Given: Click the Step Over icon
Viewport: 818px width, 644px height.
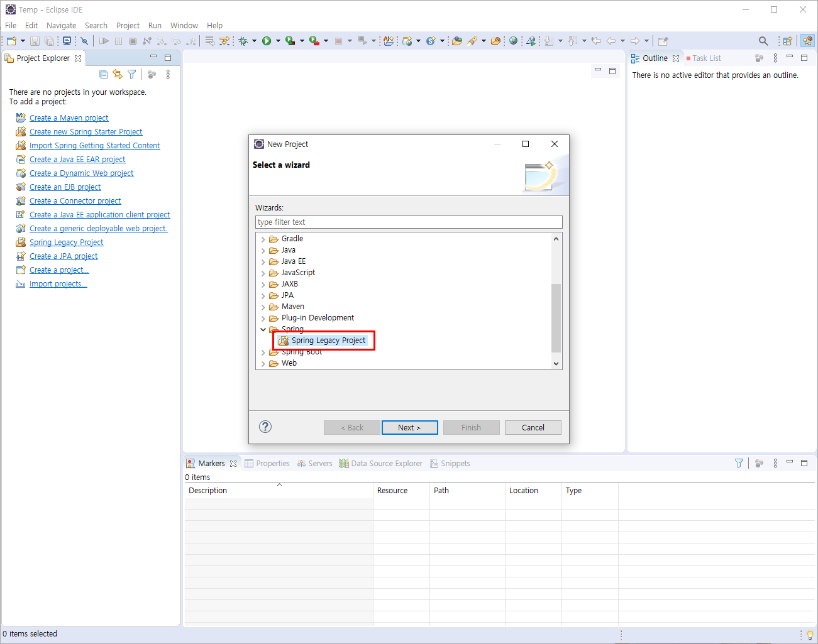Looking at the screenshot, I should [x=176, y=41].
